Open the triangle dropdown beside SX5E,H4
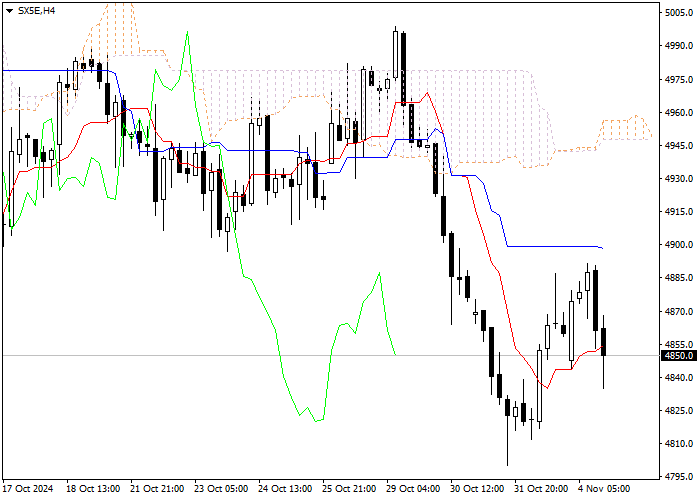This screenshot has height=500, width=700. coord(9,11)
